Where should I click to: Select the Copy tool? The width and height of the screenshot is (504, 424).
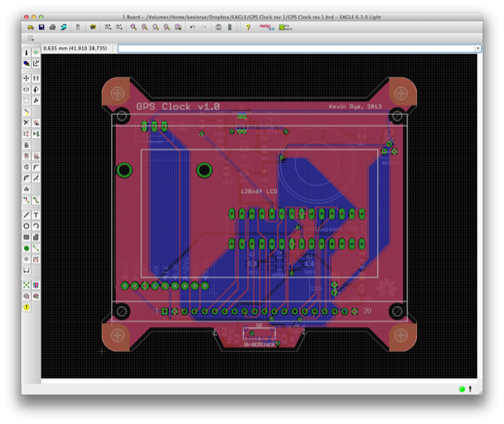click(36, 78)
